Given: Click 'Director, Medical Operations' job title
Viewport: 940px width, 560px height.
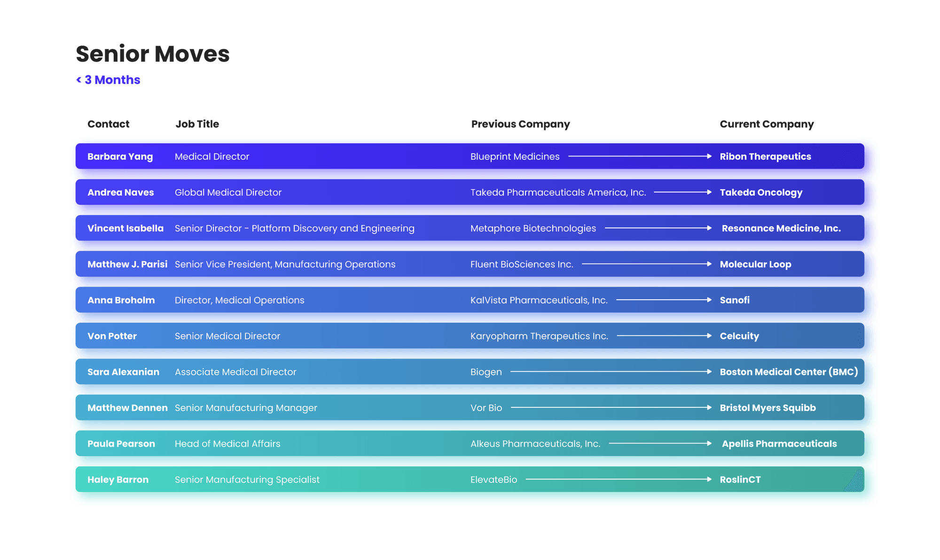Looking at the screenshot, I should (240, 300).
